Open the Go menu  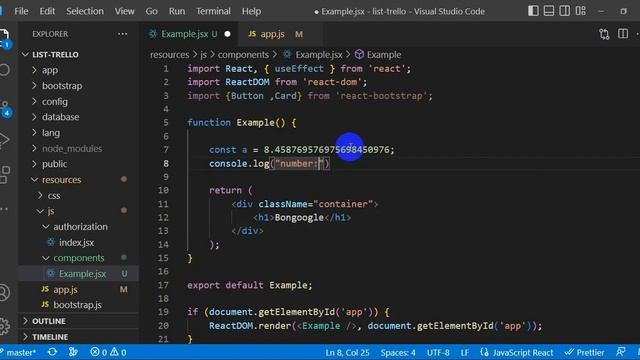coord(151,11)
